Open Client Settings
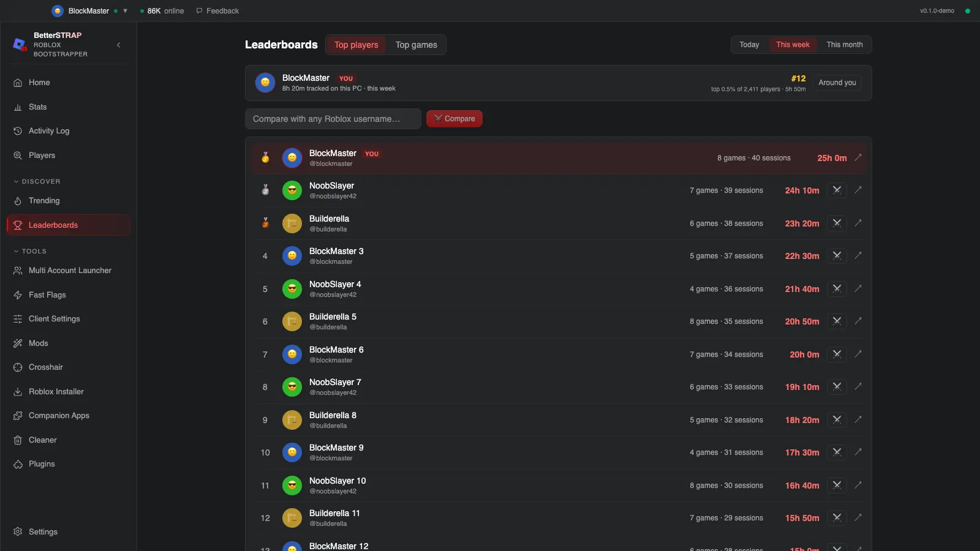Image resolution: width=980 pixels, height=551 pixels. 68,319
